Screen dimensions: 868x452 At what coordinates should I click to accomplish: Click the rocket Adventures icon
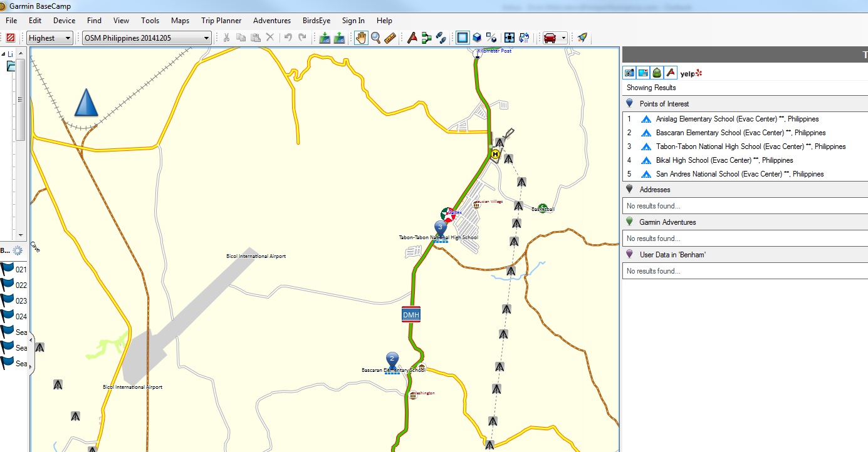[x=582, y=38]
